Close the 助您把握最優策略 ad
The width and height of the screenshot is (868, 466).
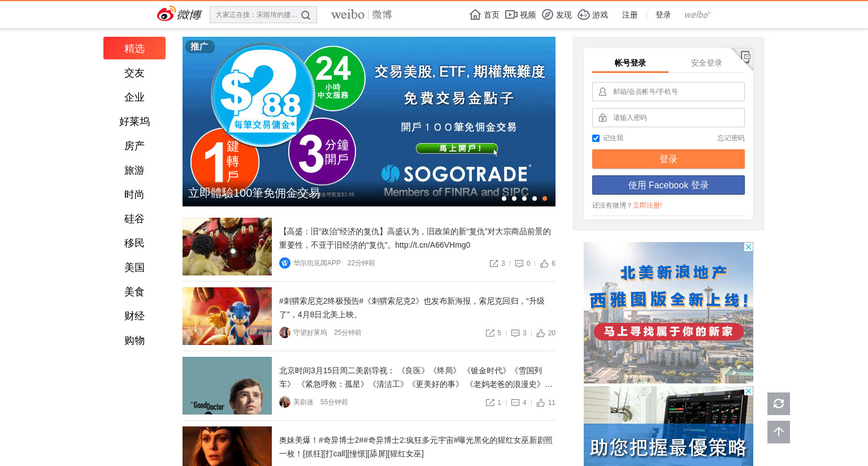click(x=748, y=391)
